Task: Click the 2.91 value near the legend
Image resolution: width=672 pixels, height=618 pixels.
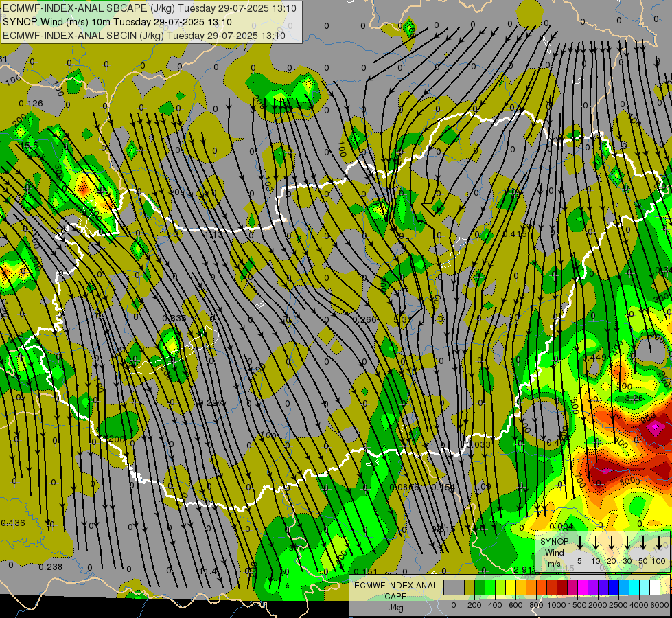Action: coord(523,570)
